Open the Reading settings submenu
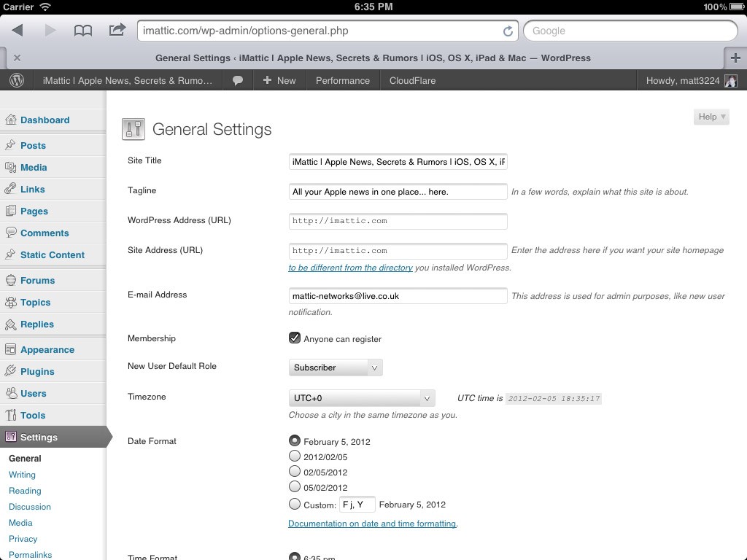The height and width of the screenshot is (560, 747). [x=25, y=491]
